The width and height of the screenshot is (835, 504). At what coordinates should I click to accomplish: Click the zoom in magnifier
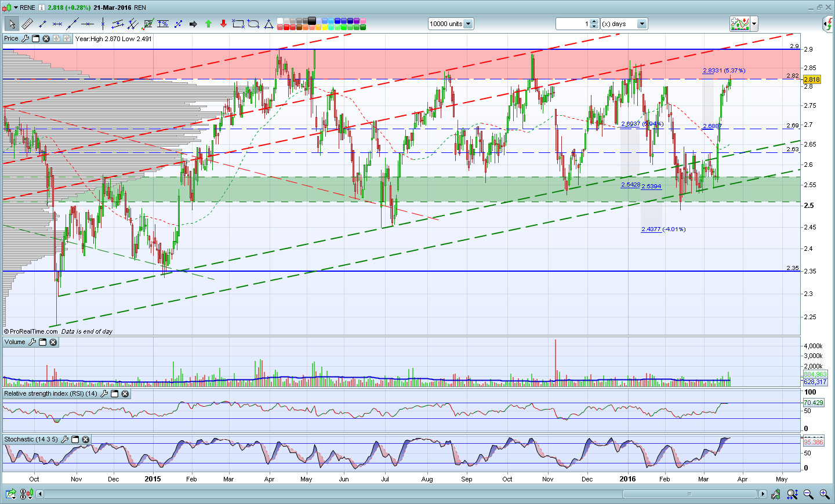click(824, 494)
